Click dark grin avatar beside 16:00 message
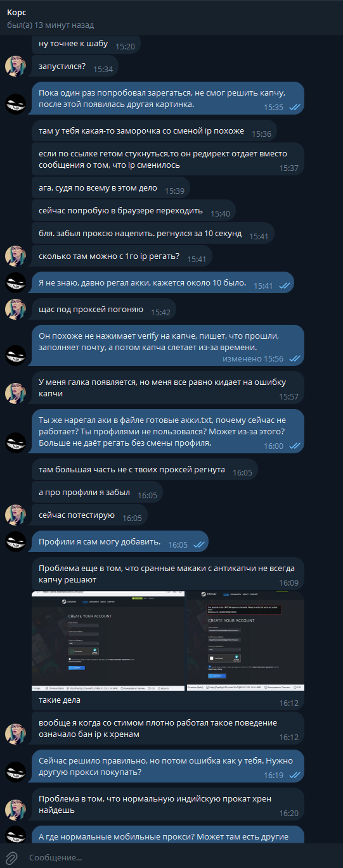343x868 pixels. point(15,442)
